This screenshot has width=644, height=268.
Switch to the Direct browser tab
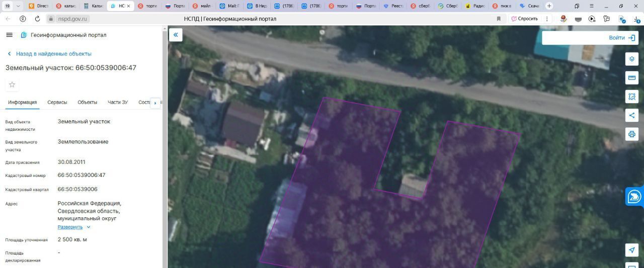click(x=39, y=6)
